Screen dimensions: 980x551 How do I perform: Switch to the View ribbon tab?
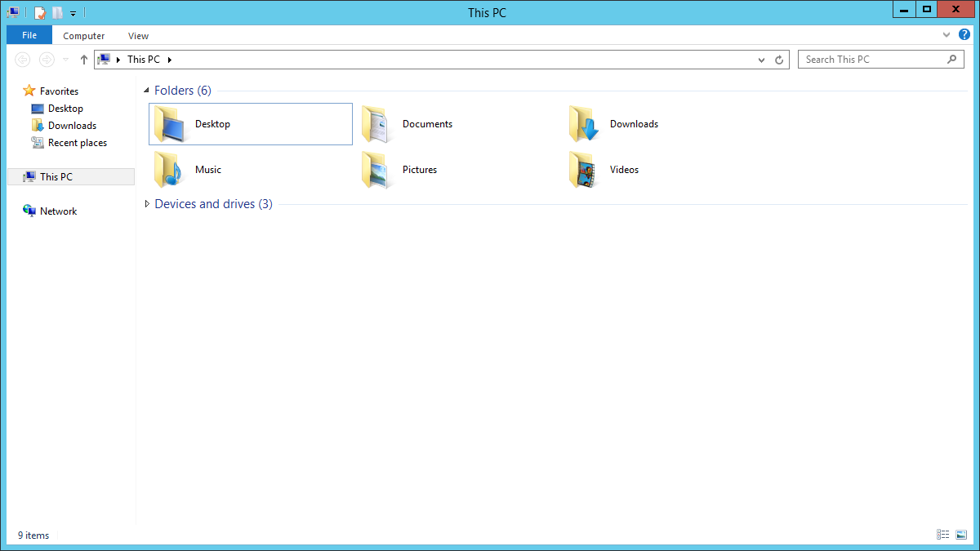139,36
